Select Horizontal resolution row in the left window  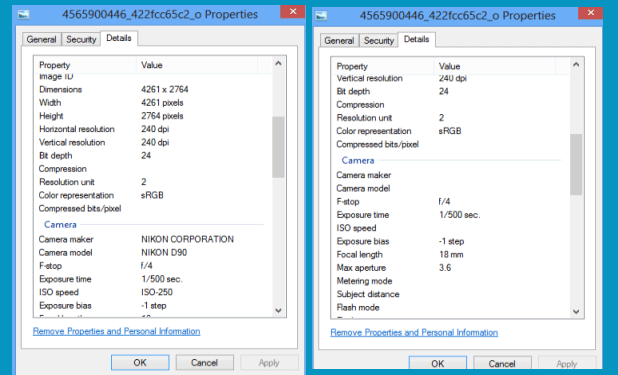coord(153,129)
